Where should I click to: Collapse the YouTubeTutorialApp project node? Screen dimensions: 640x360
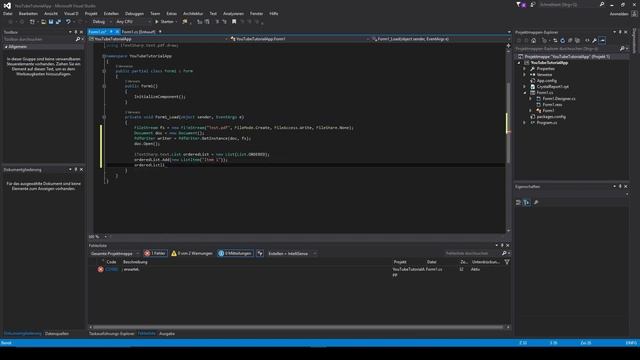[519, 63]
